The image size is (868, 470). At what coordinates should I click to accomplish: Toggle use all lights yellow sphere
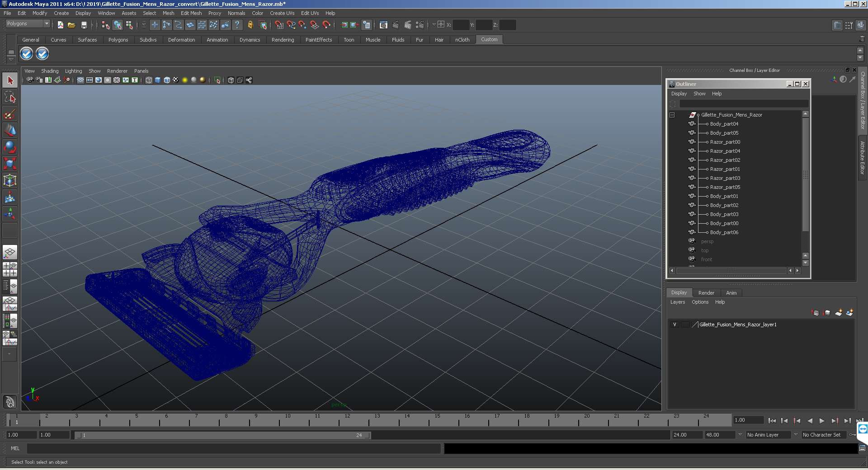(x=185, y=80)
